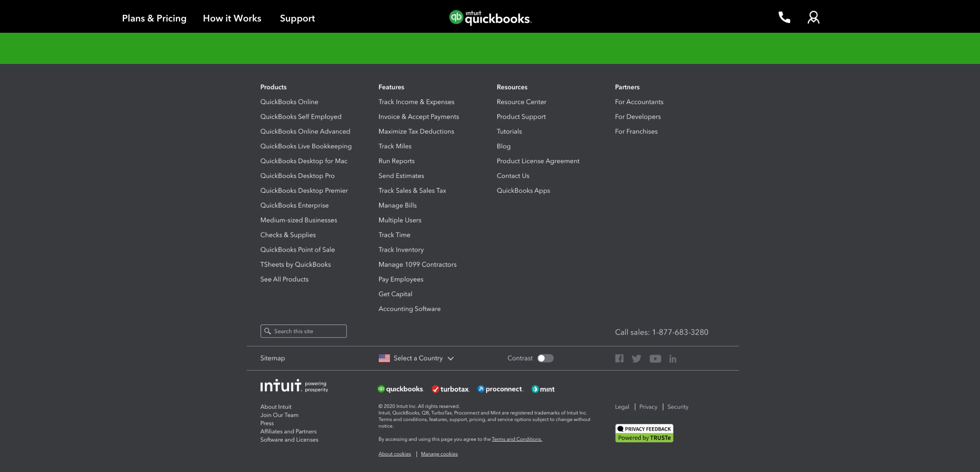Click the YouTube social icon
This screenshot has width=980, height=472.
[655, 358]
